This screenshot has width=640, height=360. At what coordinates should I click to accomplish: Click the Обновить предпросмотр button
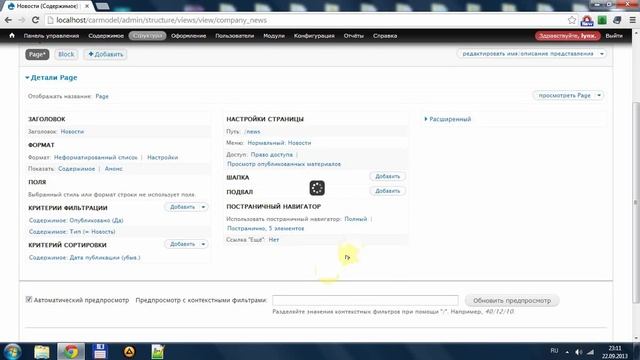(x=512, y=300)
